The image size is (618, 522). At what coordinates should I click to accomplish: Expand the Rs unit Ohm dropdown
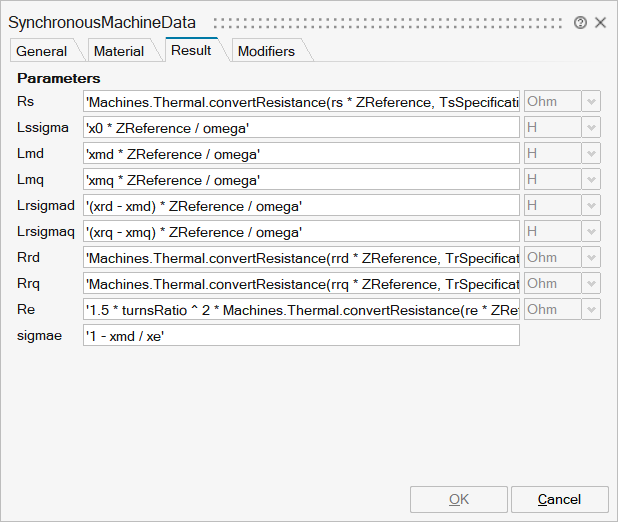(x=592, y=101)
